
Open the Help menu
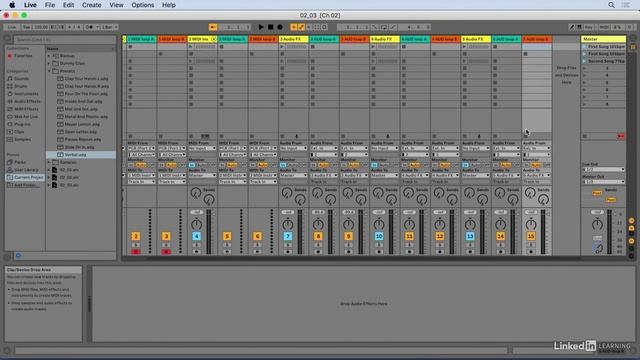pyautogui.click(x=169, y=5)
